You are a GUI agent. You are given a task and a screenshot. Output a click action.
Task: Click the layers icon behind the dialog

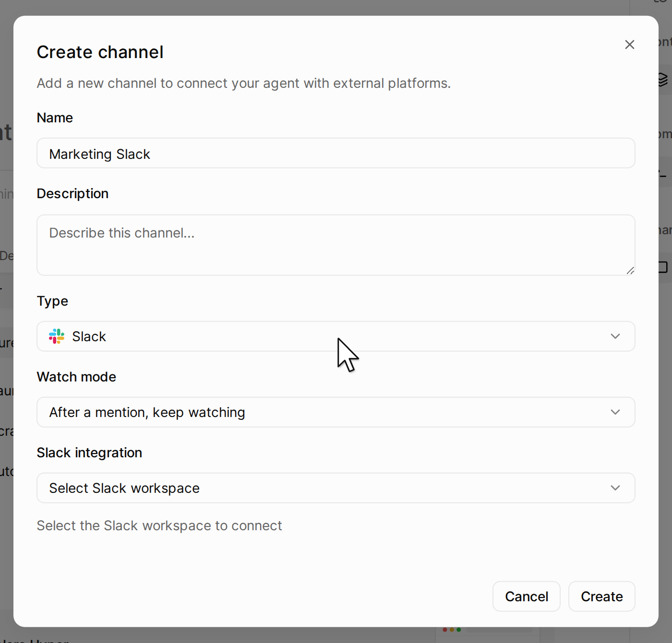(663, 79)
